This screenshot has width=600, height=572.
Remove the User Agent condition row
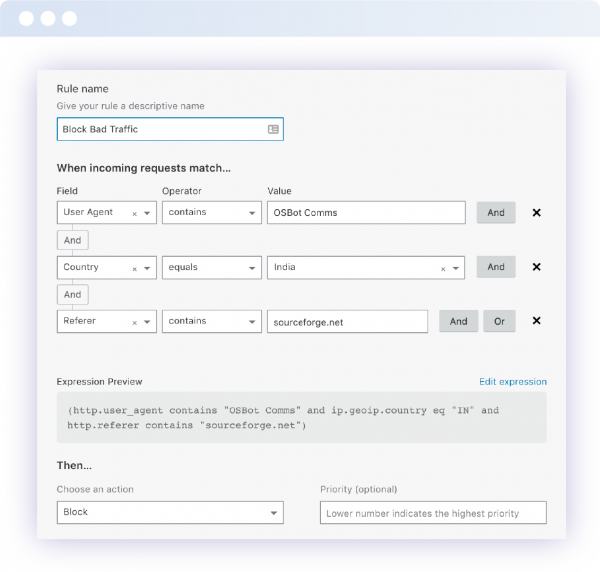coord(536,213)
